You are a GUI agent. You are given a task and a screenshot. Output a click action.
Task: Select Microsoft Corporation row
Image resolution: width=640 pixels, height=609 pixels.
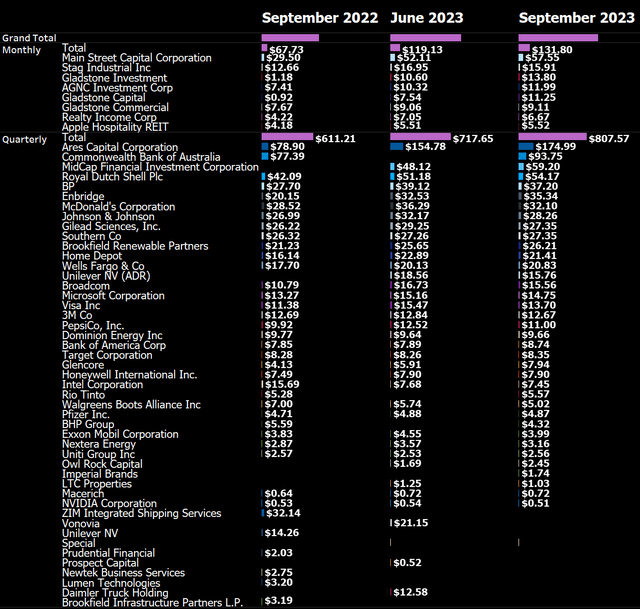[113, 296]
